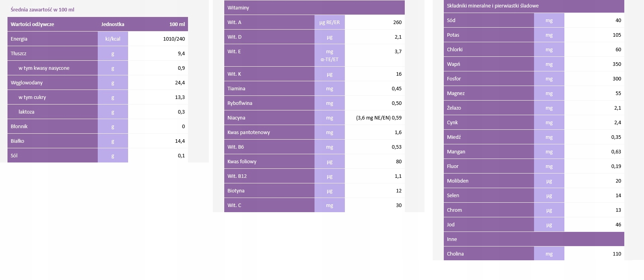Viewport: 644px width, 280px height.
Task: Click the Niacyna value "(3,6 mg NE/EN) 0,59"
Action: click(x=379, y=118)
